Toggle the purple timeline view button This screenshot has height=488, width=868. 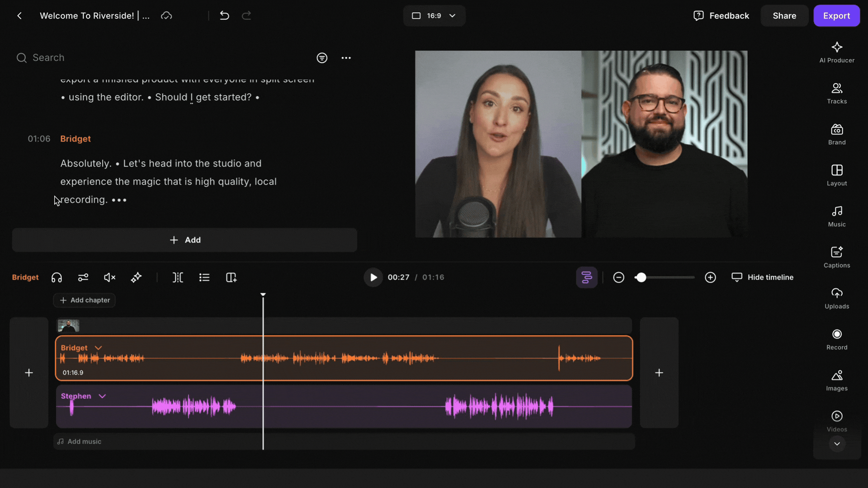coord(586,277)
